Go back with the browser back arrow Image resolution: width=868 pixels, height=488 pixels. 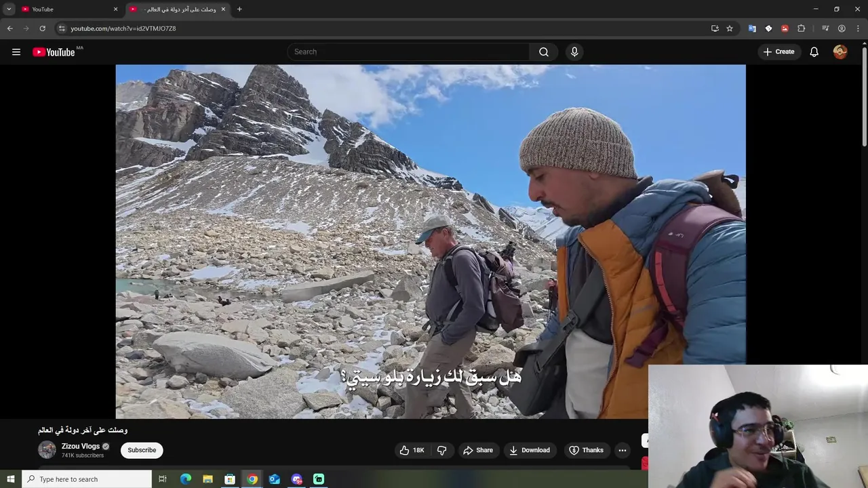[9, 28]
